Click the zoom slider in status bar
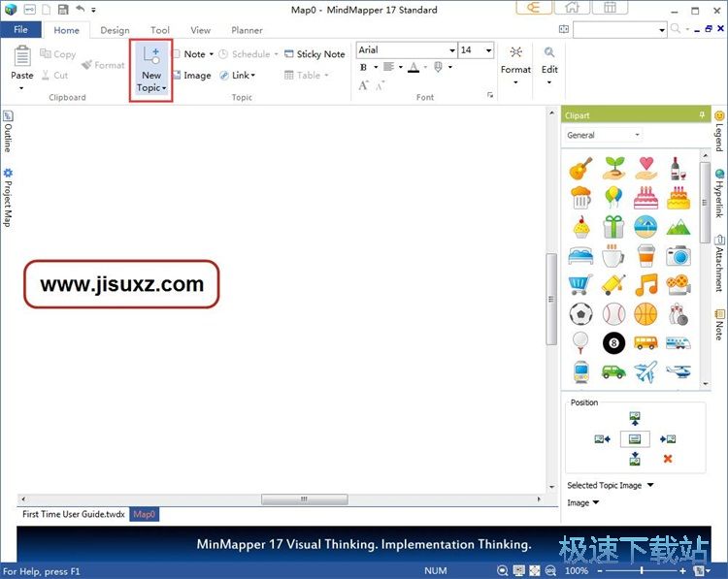 (x=642, y=571)
